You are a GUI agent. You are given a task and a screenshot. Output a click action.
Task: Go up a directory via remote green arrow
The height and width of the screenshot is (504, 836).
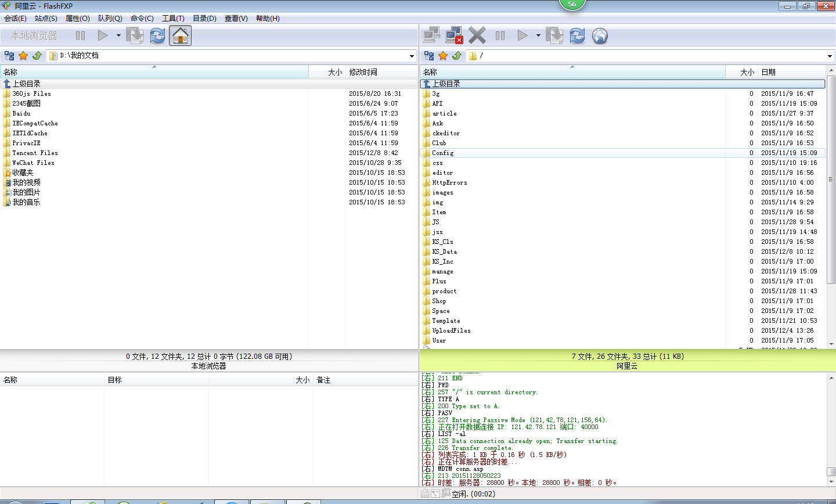457,56
